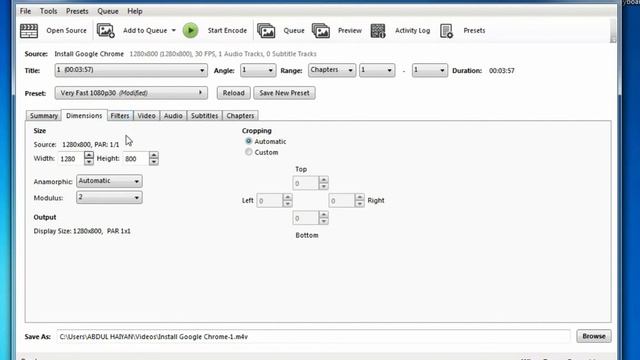Click the Reload button
The width and height of the screenshot is (640, 360).
[233, 93]
